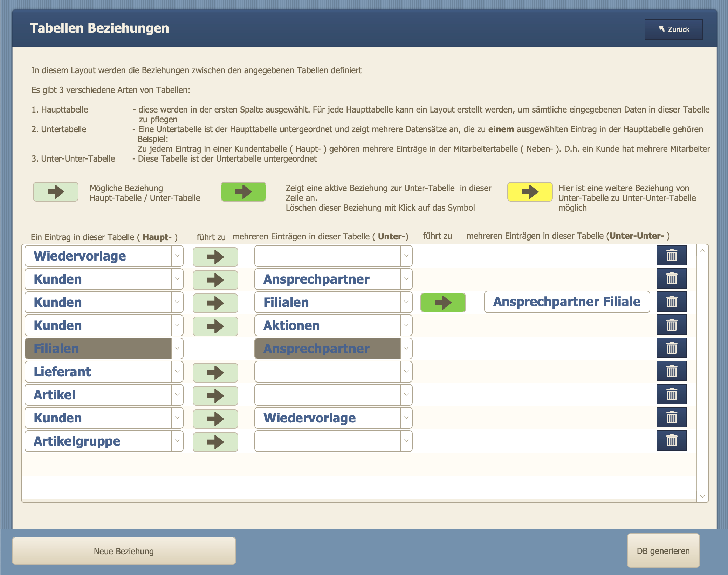Click the Zurück back button
728x575 pixels.
673,29
